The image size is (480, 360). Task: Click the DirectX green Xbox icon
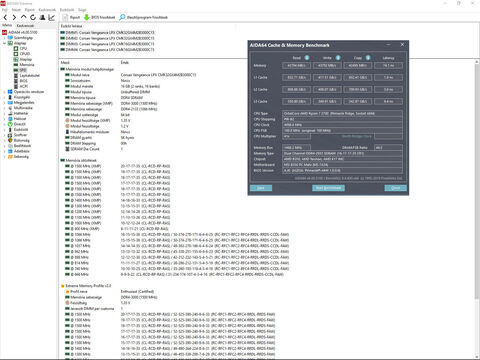(10, 124)
